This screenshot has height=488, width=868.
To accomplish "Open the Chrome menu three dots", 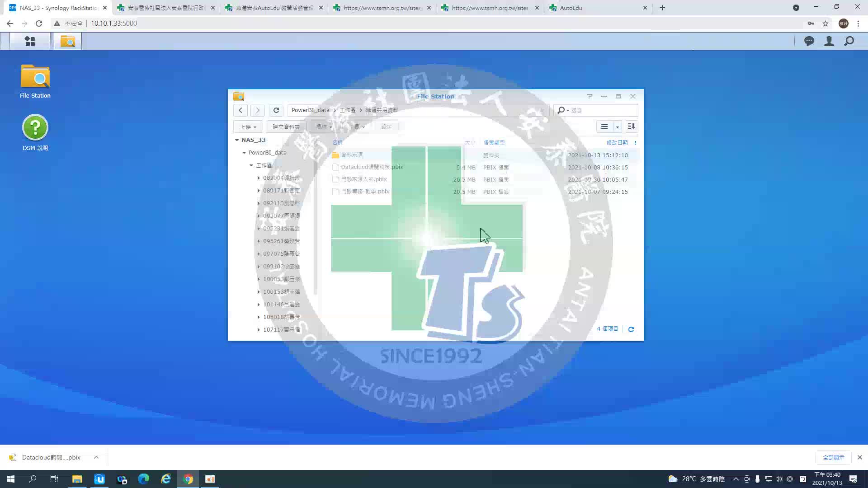I will (858, 23).
